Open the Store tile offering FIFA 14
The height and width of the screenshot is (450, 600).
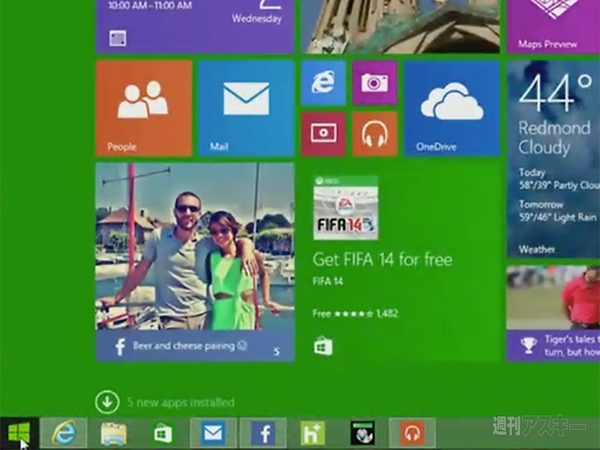tap(401, 262)
